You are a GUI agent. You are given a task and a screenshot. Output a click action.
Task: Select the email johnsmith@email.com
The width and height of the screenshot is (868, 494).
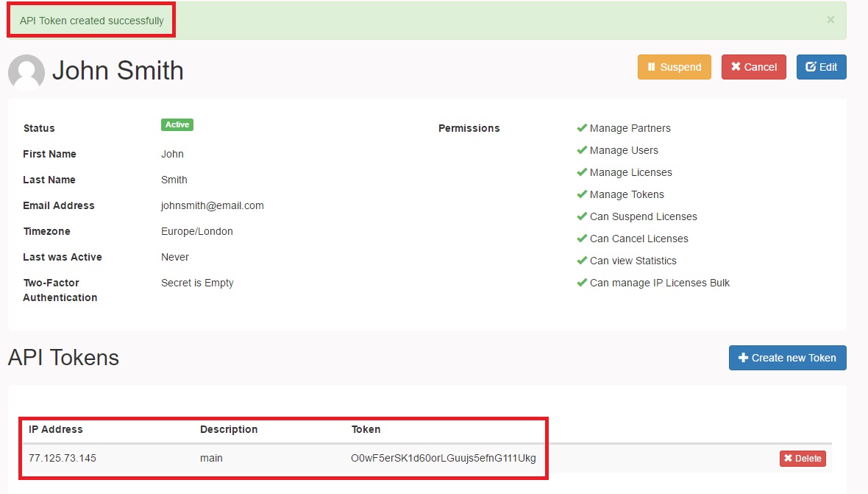(213, 205)
